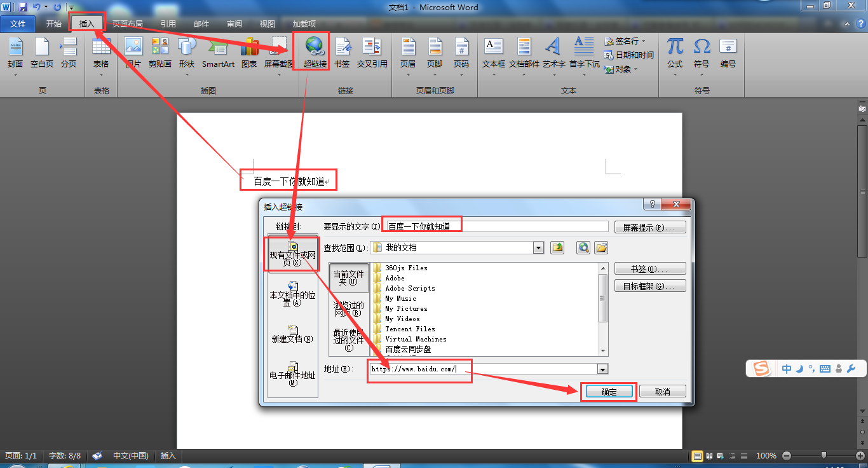Save the document from Quick Access Toolbar
The height and width of the screenshot is (468, 868).
pyautogui.click(x=23, y=7)
